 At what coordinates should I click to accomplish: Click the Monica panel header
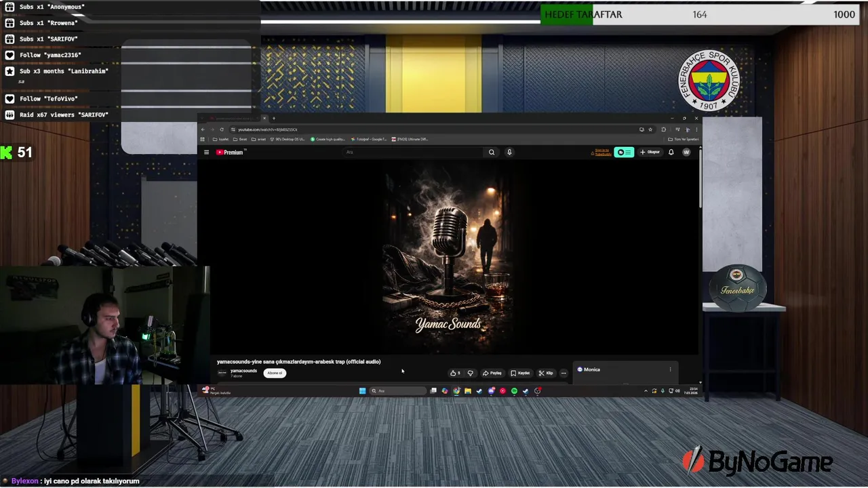click(x=589, y=369)
